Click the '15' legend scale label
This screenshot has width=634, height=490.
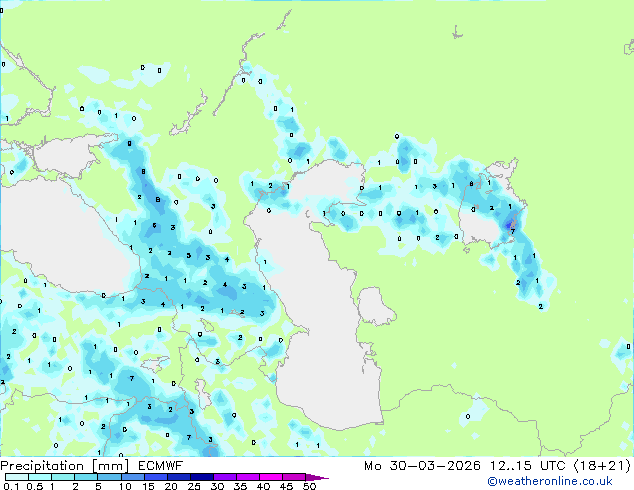click(x=148, y=486)
